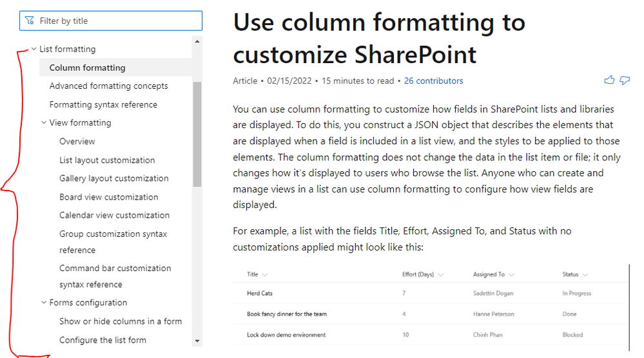Click the article date 02/15/2022
The height and width of the screenshot is (358, 644).
point(289,80)
